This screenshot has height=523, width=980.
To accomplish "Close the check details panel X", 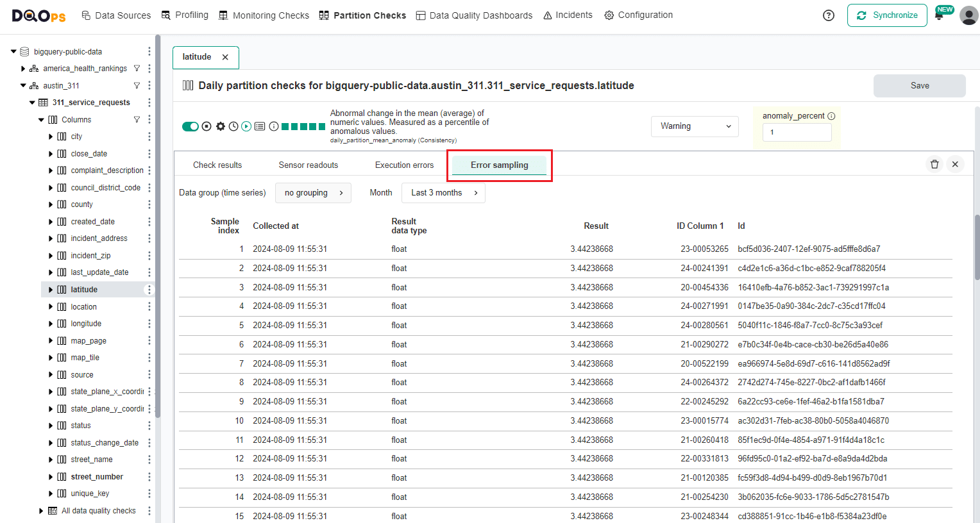I will (x=955, y=164).
